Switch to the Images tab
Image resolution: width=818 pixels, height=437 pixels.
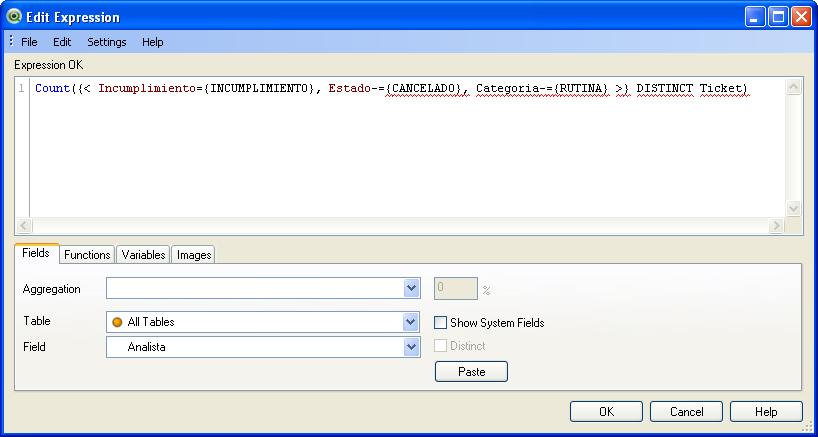pyautogui.click(x=194, y=255)
